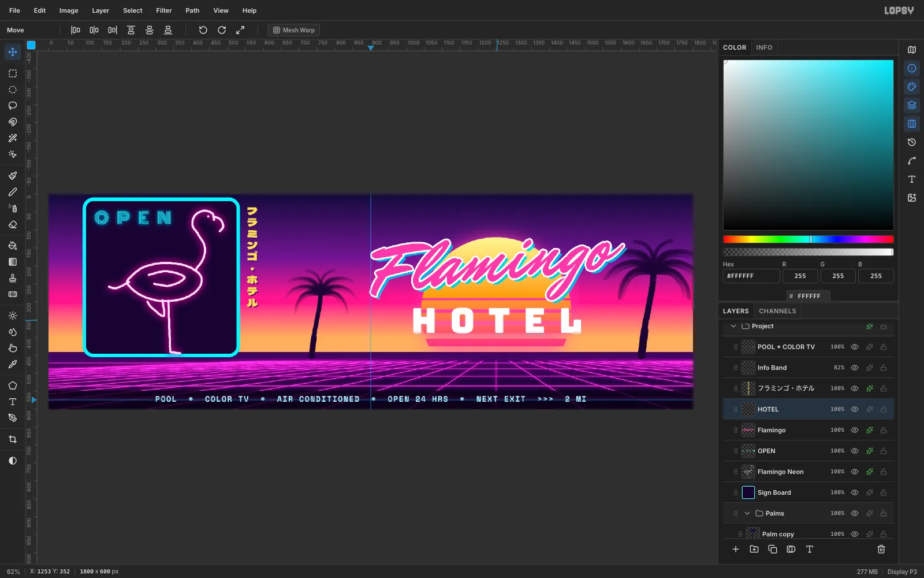Select the Eraser tool
The image size is (924, 578).
tap(13, 224)
